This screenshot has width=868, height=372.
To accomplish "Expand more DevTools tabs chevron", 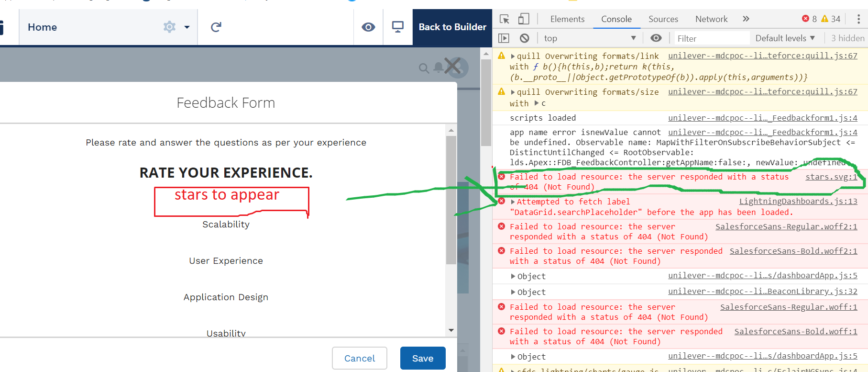I will 746,19.
